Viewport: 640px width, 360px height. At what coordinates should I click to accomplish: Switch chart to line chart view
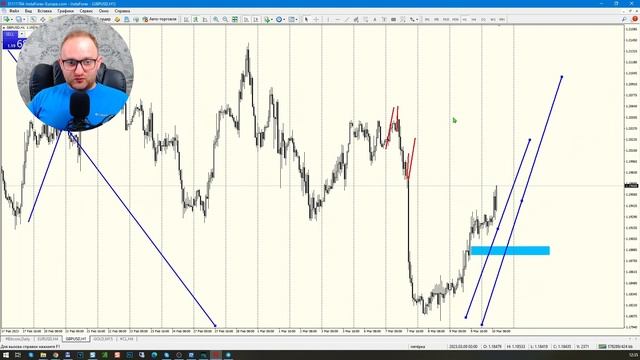205,19
